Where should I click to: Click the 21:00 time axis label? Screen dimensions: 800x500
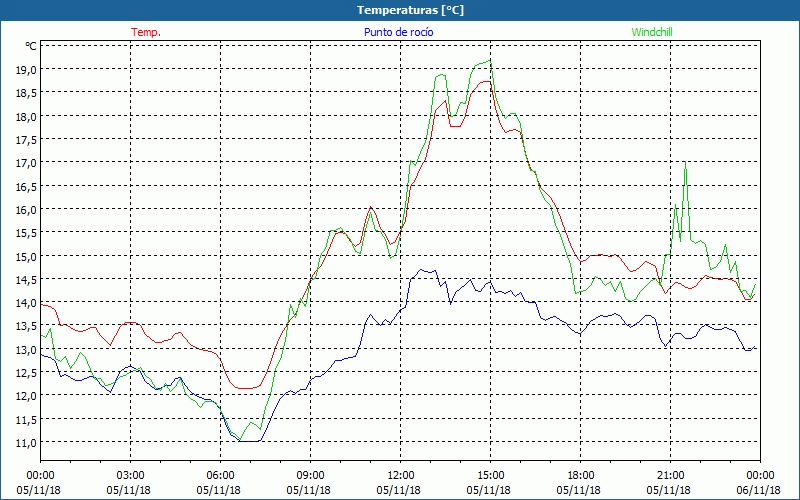[670, 476]
